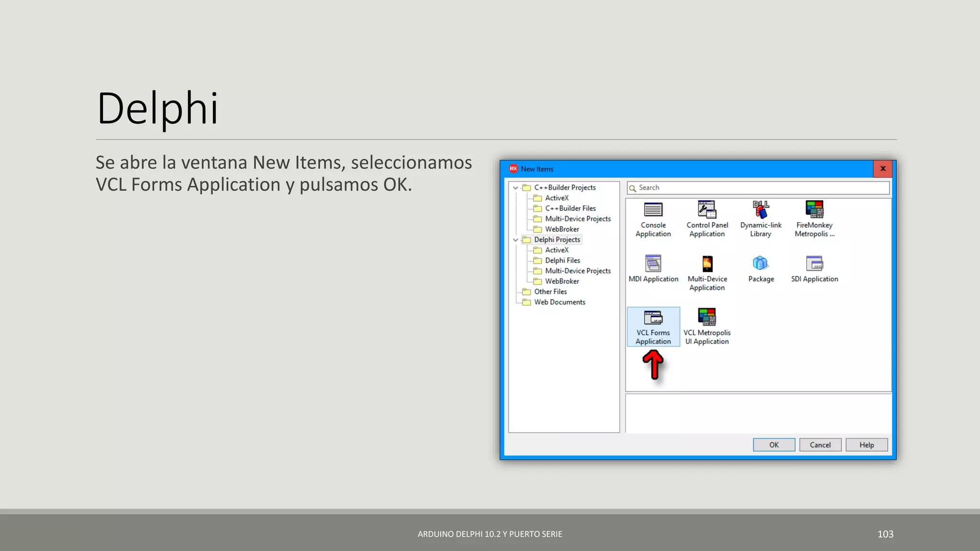
Task: Choose the Dynamic-link Library item
Action: point(761,220)
